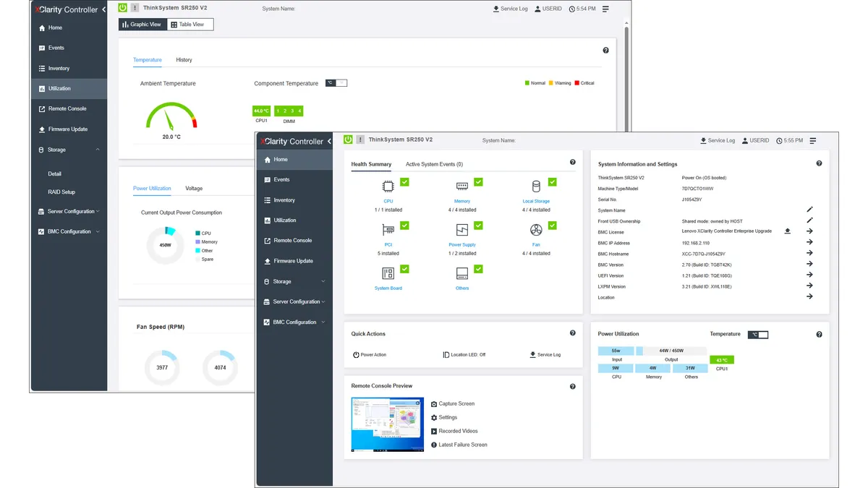
Task: Click the alert icon beside the power icon in the back Utilization window
Action: pyautogui.click(x=135, y=8)
